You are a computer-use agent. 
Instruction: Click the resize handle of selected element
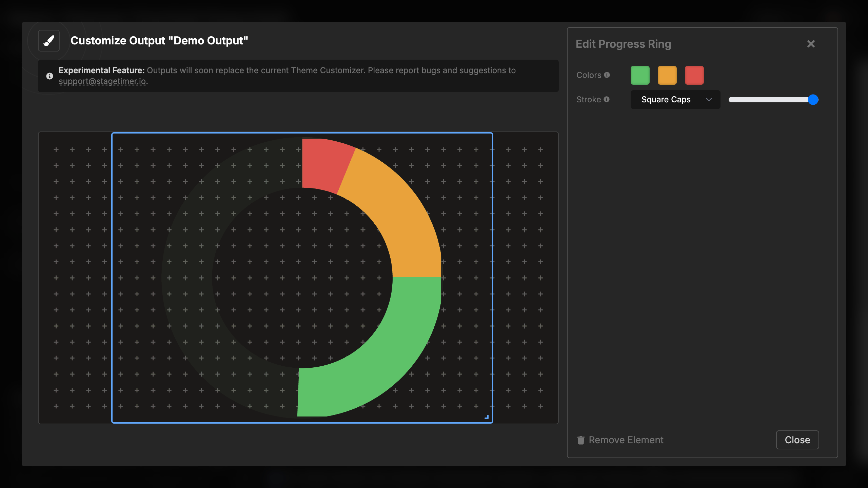pyautogui.click(x=487, y=417)
